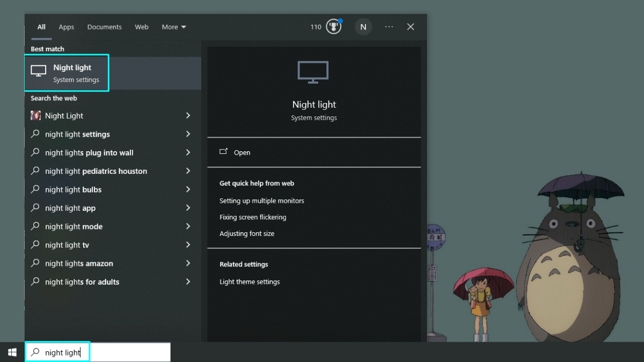Expand the arrow for 'night light app'
This screenshot has width=644, height=362.
point(188,208)
